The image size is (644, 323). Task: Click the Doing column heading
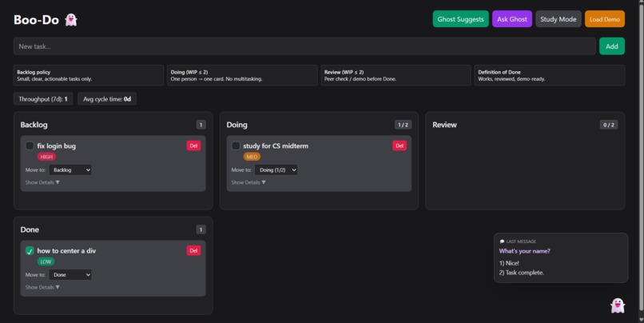click(237, 125)
